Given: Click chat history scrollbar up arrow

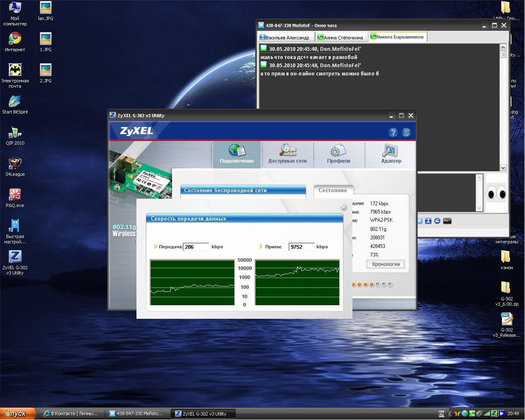Looking at the screenshot, I should click(503, 48).
